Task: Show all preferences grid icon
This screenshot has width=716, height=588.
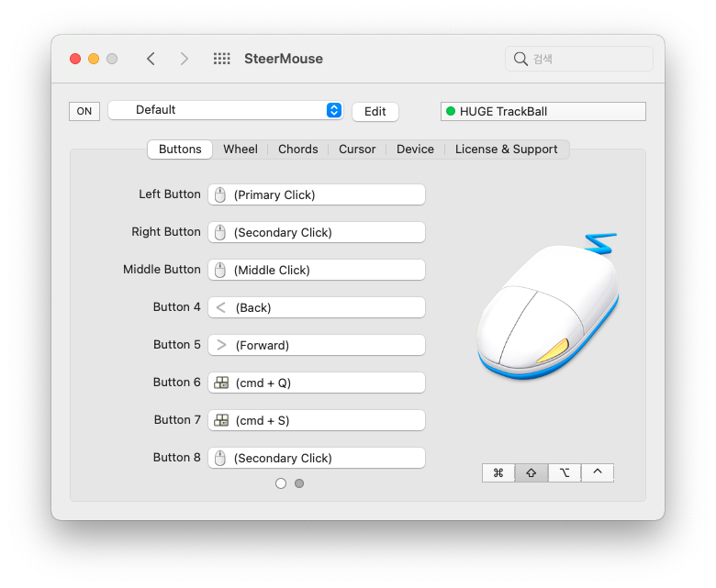Action: point(222,59)
